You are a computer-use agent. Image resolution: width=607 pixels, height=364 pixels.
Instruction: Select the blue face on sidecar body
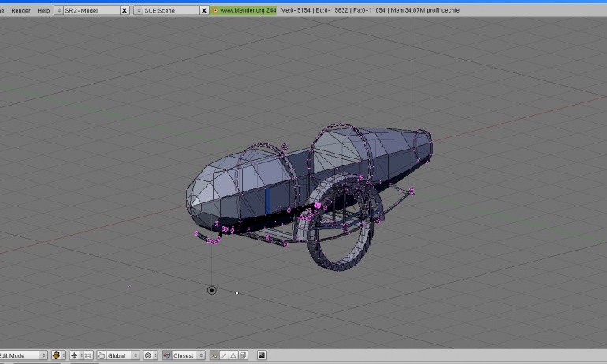click(x=267, y=201)
